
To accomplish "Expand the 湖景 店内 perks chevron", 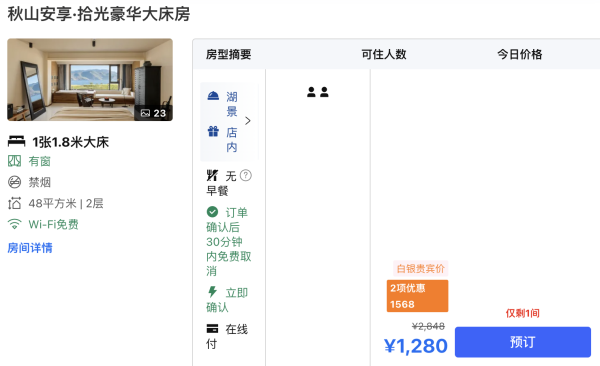I will [248, 121].
